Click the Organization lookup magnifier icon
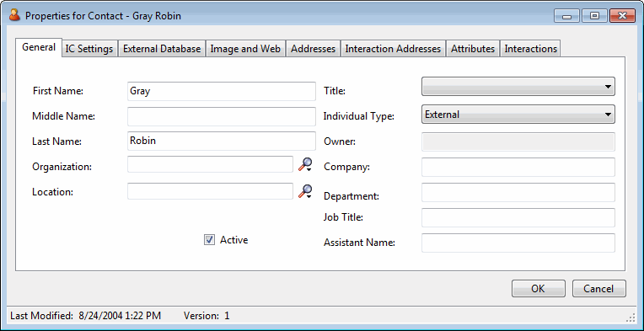Image resolution: width=644 pixels, height=331 pixels. pyautogui.click(x=305, y=164)
